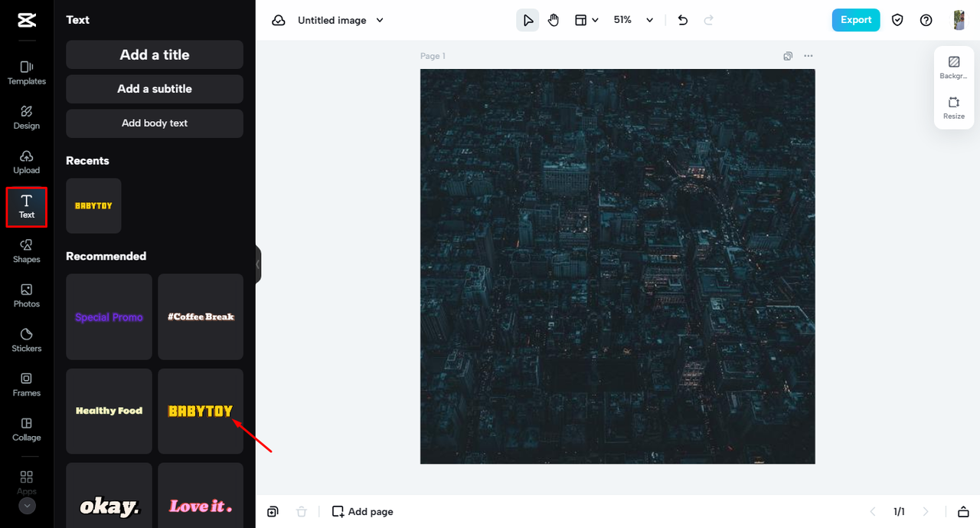This screenshot has height=528, width=980.
Task: Open the user profile avatar
Action: [x=959, y=21]
